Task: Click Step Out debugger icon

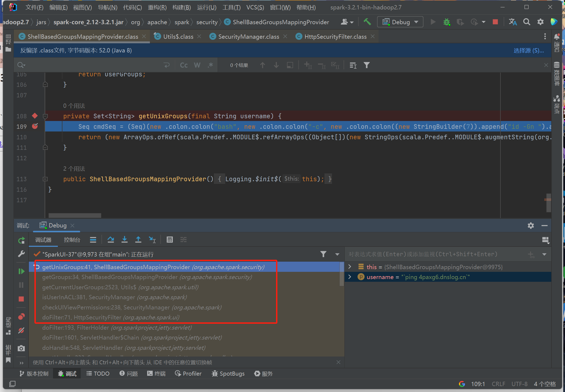Action: tap(138, 240)
